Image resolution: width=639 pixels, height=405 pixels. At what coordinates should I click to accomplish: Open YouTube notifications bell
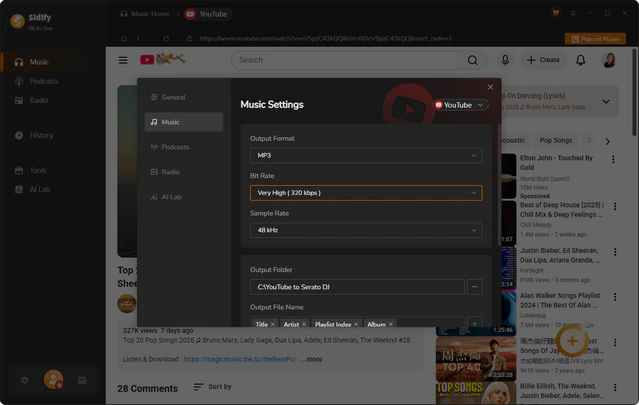(x=580, y=60)
